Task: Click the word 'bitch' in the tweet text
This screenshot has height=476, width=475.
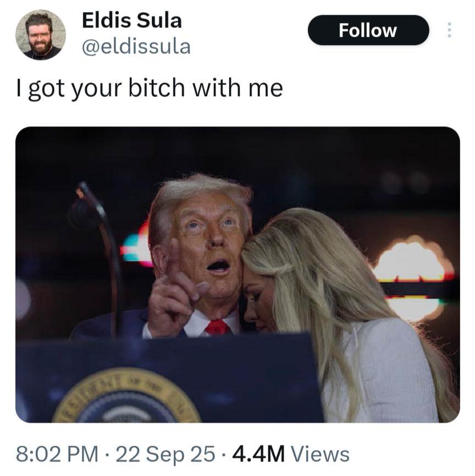Action: [x=157, y=88]
